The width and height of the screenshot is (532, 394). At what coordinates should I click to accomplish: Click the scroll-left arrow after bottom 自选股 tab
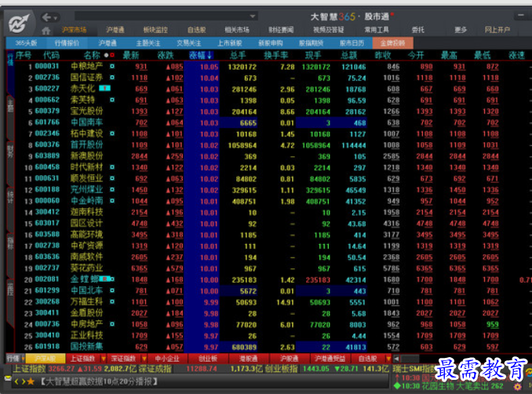(395, 359)
